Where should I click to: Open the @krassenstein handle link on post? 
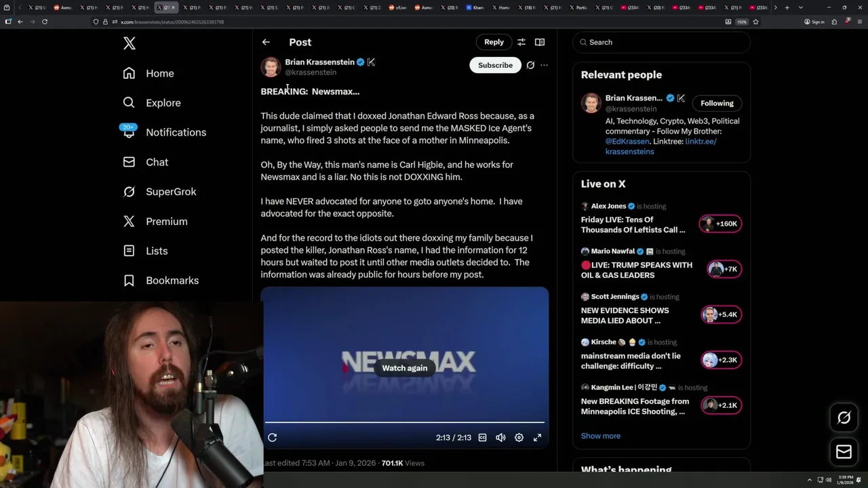311,73
